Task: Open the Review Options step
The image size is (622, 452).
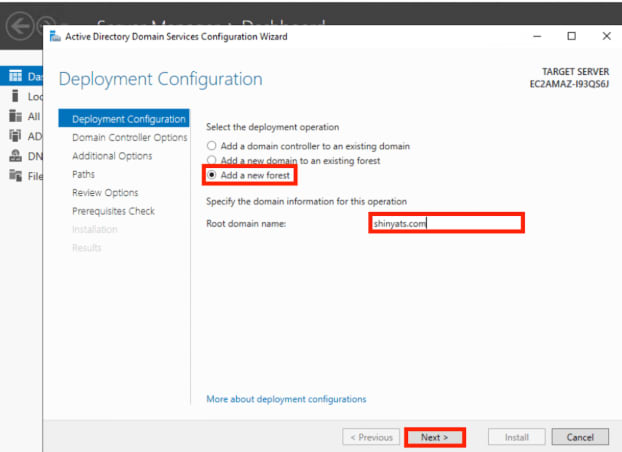Action: click(x=105, y=192)
